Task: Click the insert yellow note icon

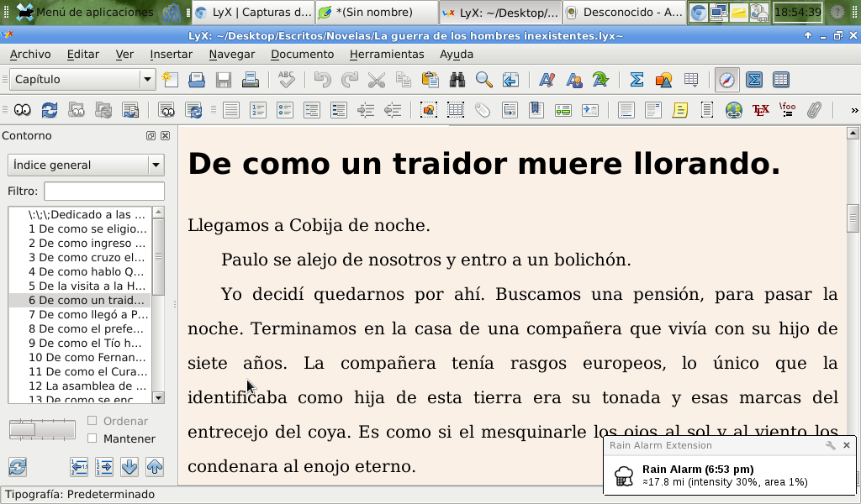Action: (x=680, y=110)
